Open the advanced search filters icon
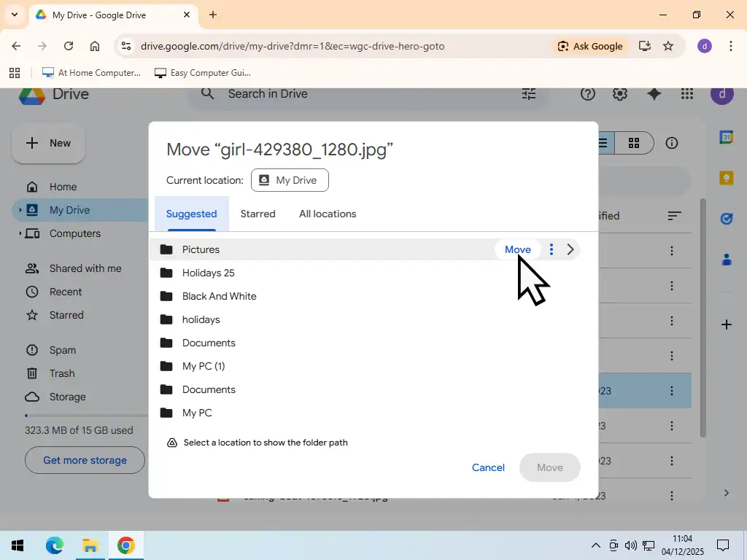The image size is (747, 560). pyautogui.click(x=528, y=93)
